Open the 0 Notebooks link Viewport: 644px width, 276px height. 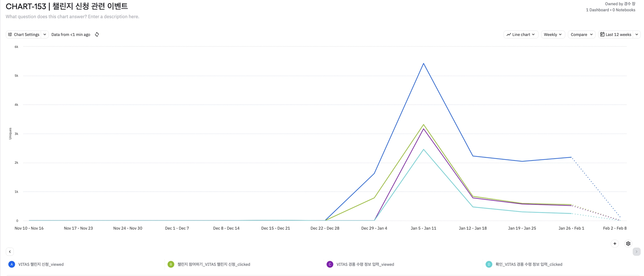[624, 10]
